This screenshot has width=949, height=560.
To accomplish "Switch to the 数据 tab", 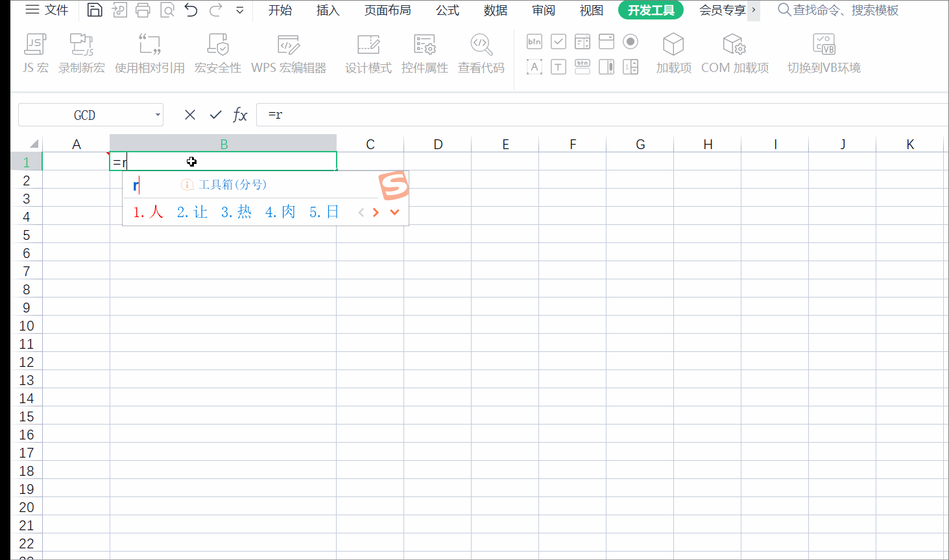I will click(x=496, y=10).
